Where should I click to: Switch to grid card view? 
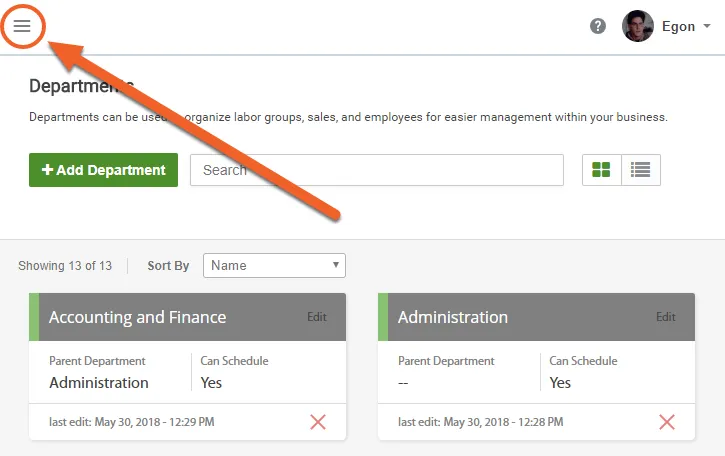pos(601,170)
